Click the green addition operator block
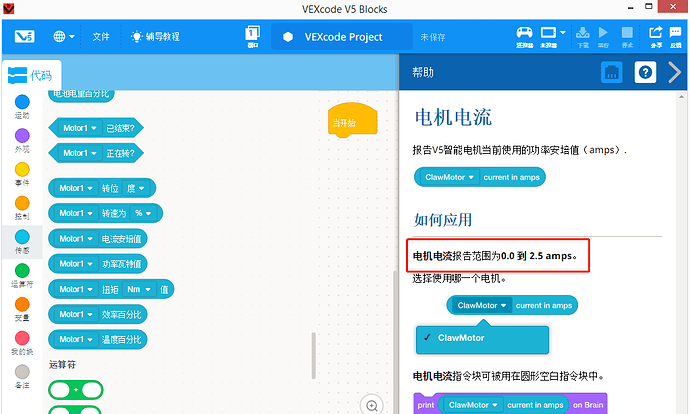This screenshot has width=690, height=414. click(x=76, y=390)
